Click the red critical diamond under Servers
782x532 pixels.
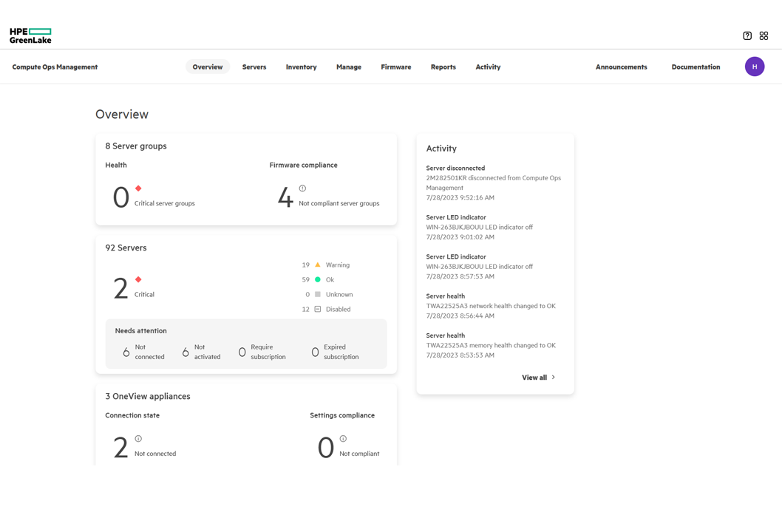point(138,280)
